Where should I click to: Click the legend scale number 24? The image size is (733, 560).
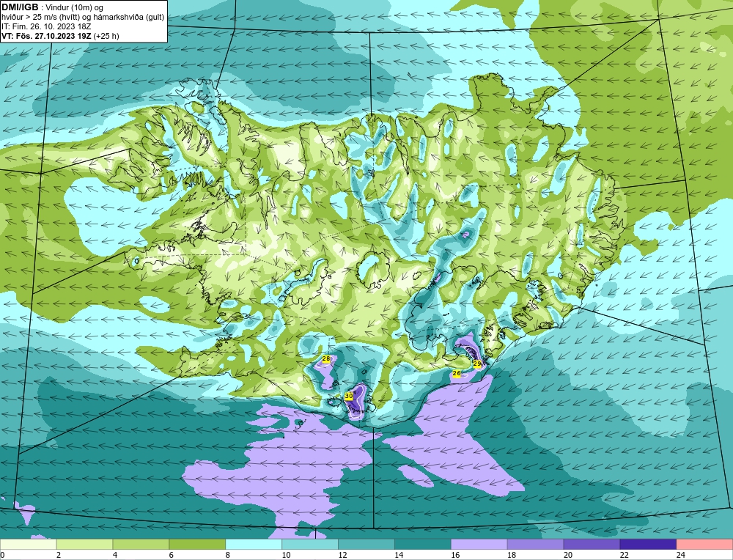(681, 555)
